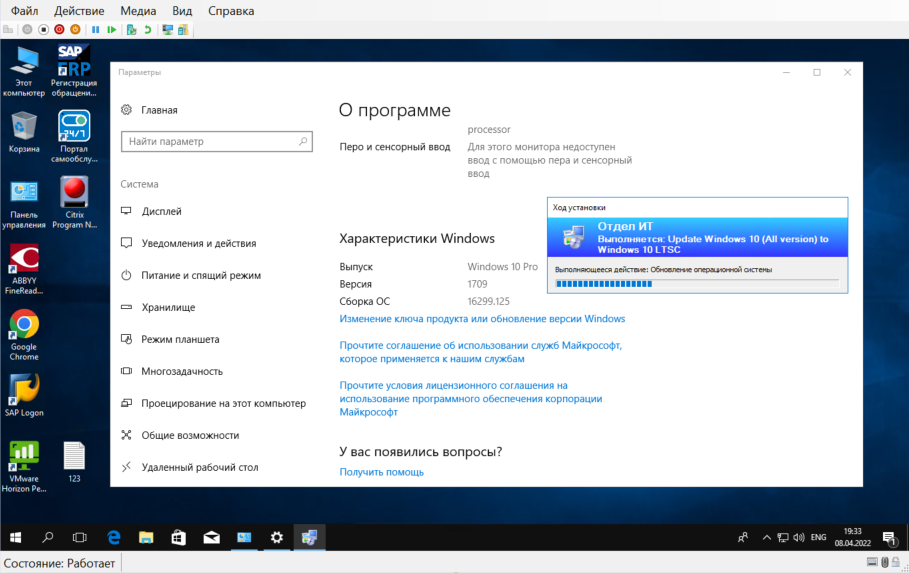Image resolution: width=909 pixels, height=573 pixels.
Task: Click the change product key link
Action: pos(481,319)
